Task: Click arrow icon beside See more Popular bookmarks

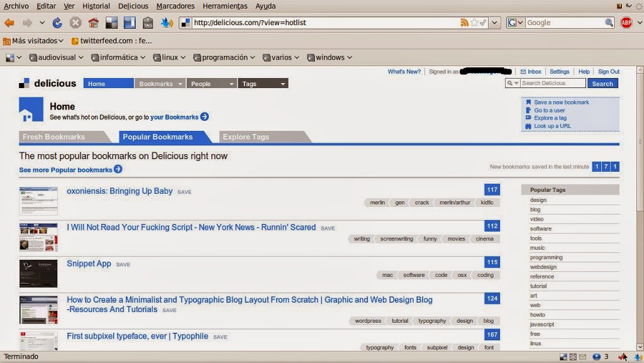Action: click(118, 169)
